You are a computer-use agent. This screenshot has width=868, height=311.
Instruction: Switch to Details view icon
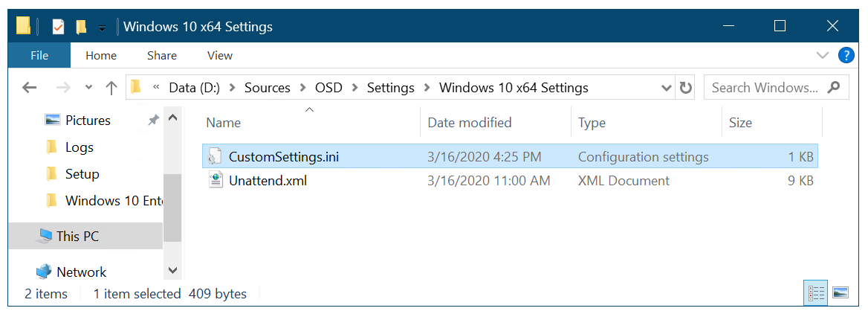[x=816, y=292]
